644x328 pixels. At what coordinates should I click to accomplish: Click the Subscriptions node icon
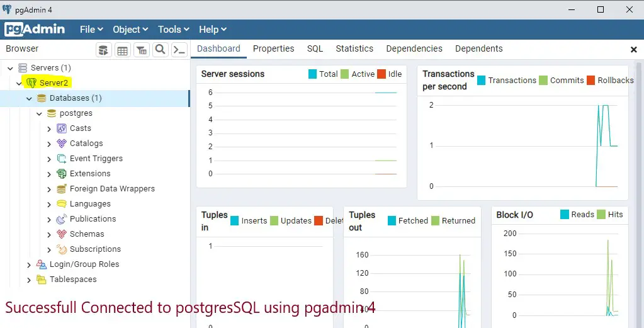click(62, 249)
